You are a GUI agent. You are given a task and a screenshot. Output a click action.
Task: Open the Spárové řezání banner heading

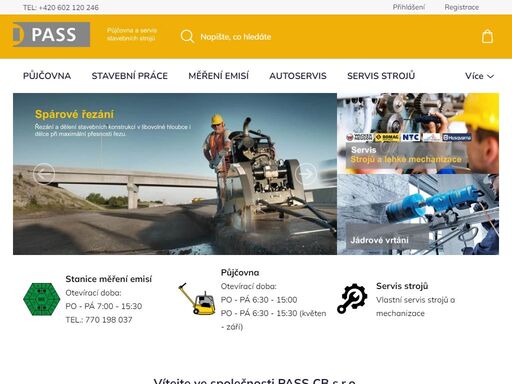[74, 114]
